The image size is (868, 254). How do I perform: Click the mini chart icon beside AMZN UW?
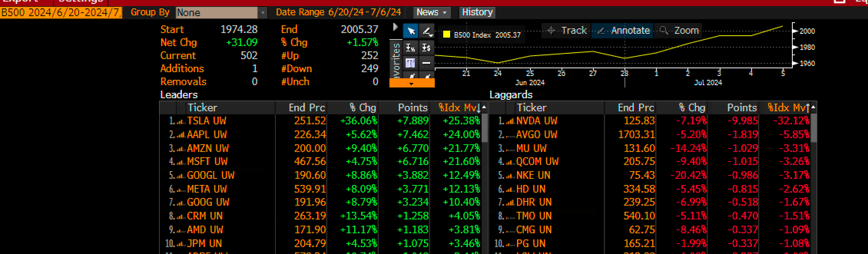tap(181, 149)
